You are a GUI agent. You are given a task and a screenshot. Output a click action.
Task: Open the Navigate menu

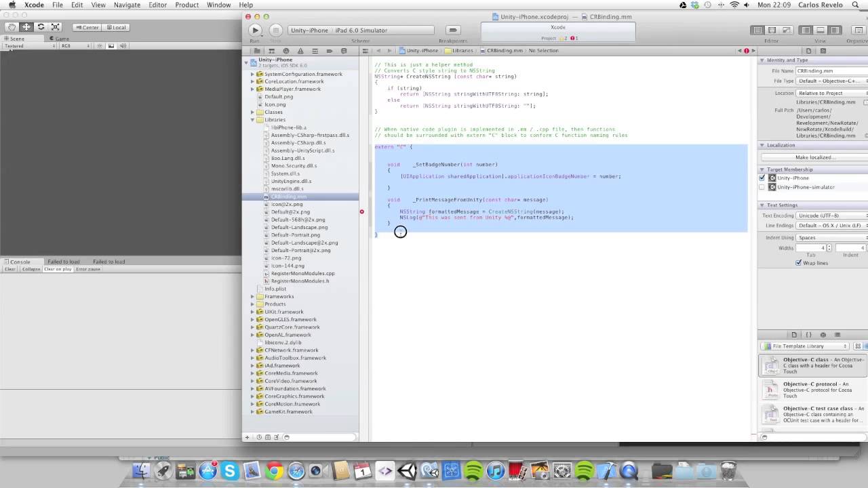point(127,5)
